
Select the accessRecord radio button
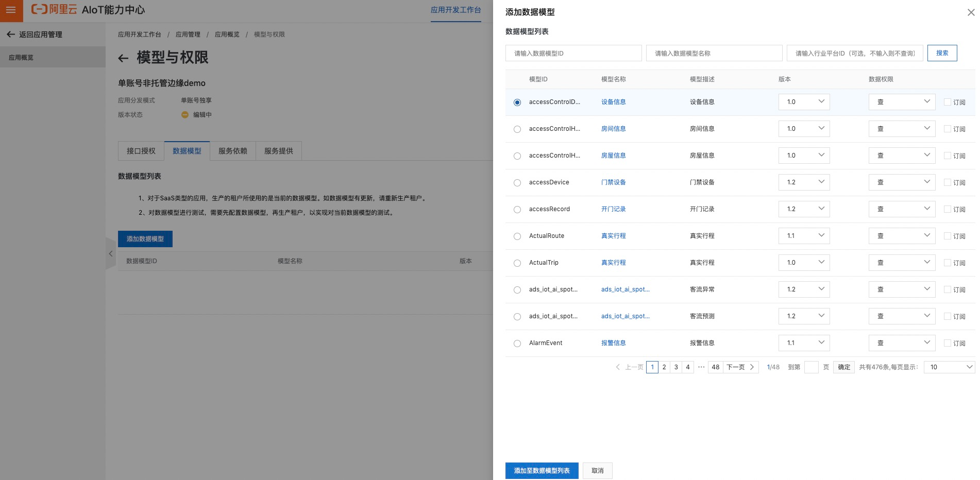(517, 210)
